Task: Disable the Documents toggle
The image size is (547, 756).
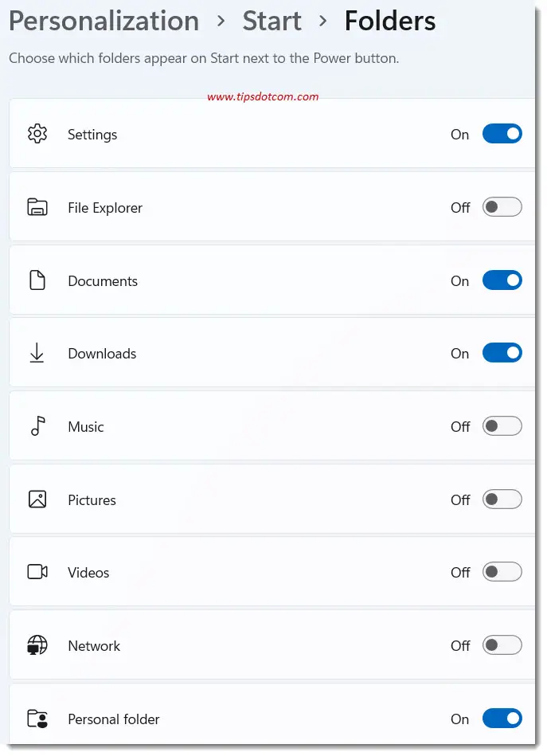Action: (x=502, y=280)
